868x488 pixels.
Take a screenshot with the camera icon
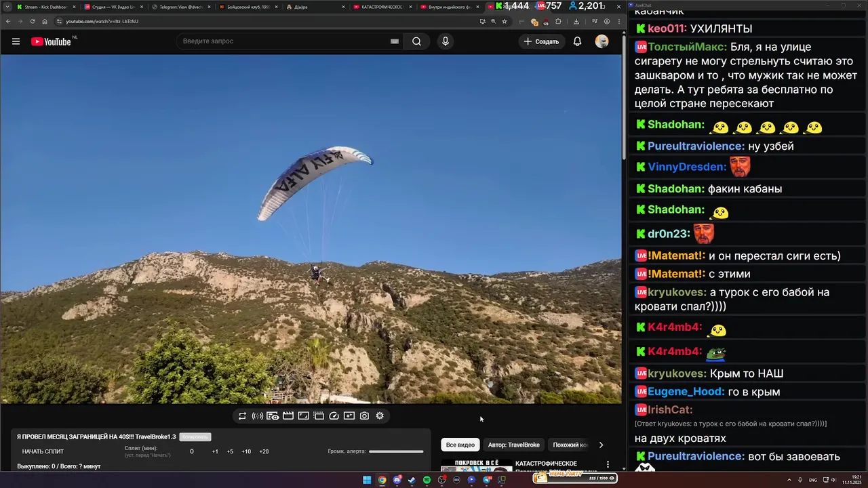(364, 416)
